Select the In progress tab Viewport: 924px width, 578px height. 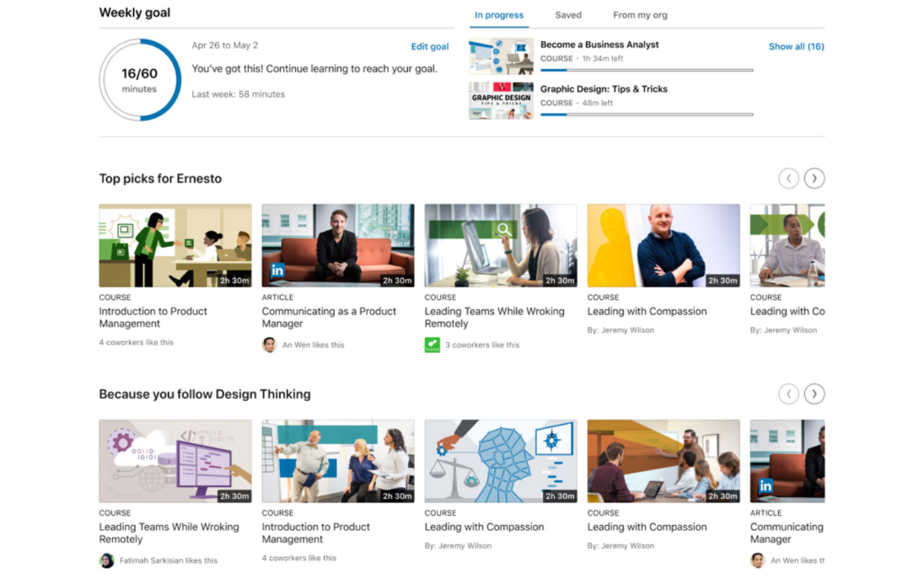tap(498, 14)
